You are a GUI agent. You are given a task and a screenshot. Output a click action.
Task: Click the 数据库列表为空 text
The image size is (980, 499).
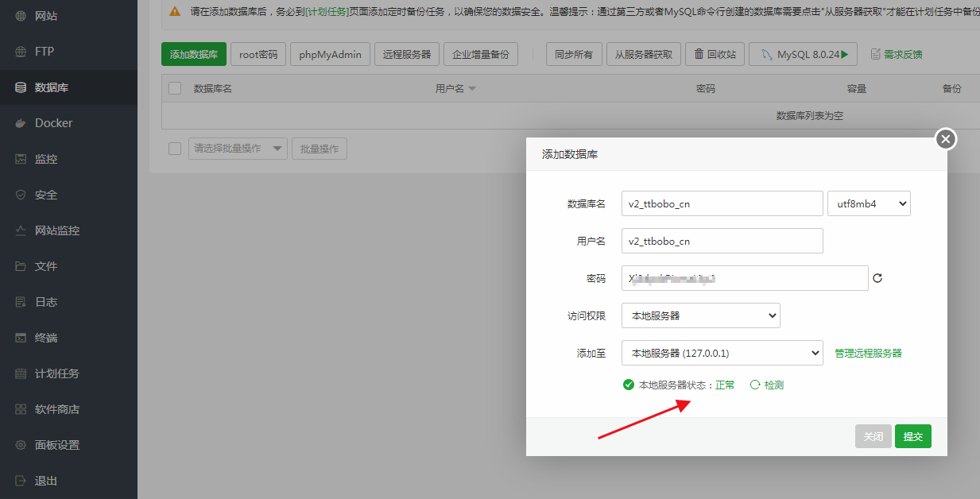coord(810,116)
